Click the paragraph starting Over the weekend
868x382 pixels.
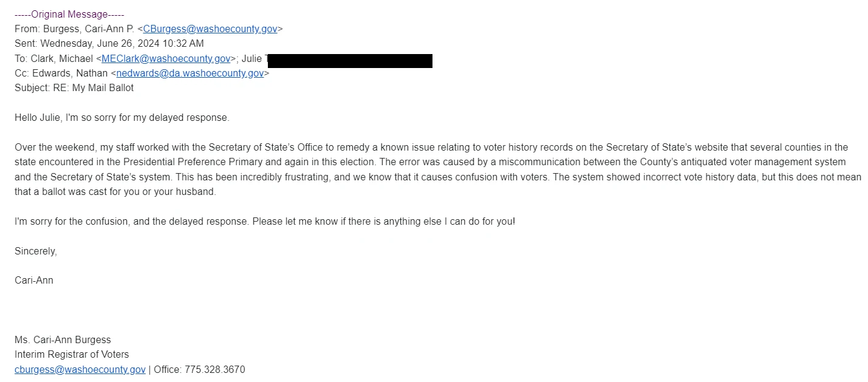[x=437, y=169]
